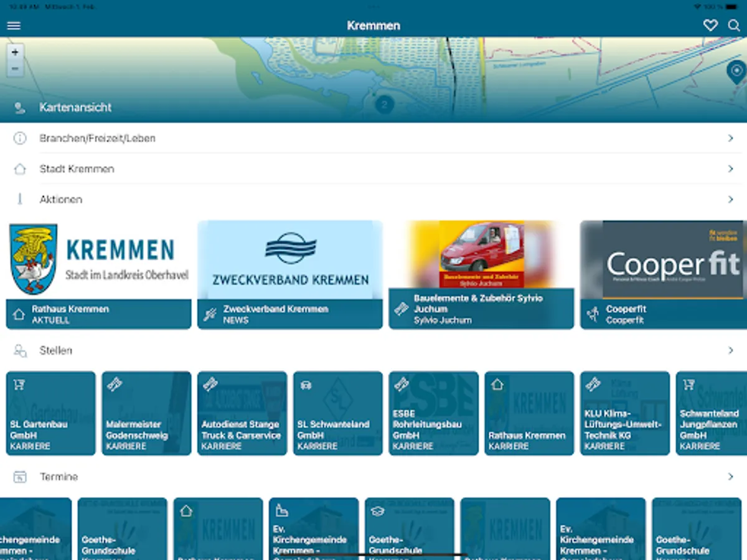The height and width of the screenshot is (560, 747).
Task: Click the tool icon on Malermeister Godenschweig card
Action: tap(115, 385)
